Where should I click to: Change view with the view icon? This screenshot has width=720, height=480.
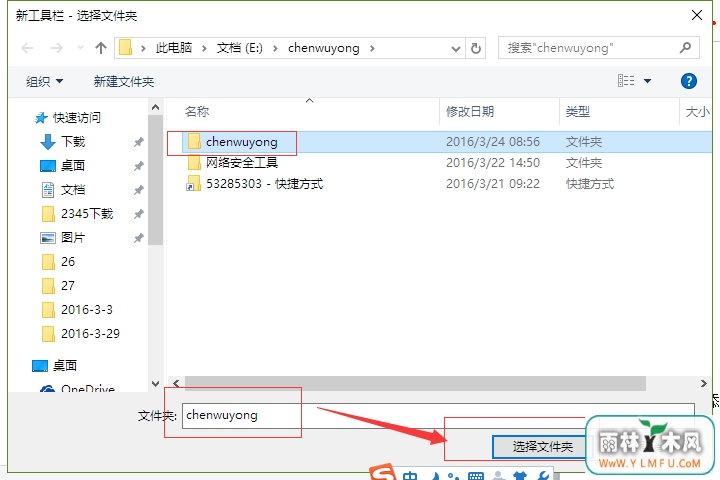pos(626,81)
